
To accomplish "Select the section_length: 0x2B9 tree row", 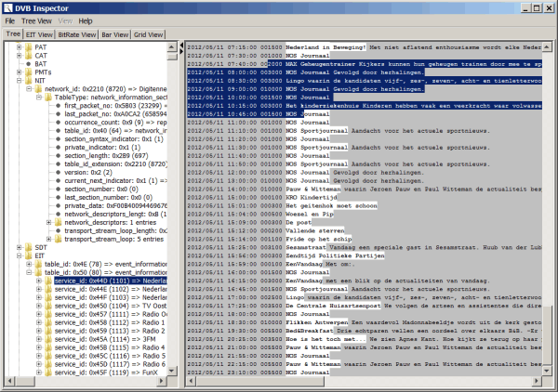I will click(x=101, y=155).
